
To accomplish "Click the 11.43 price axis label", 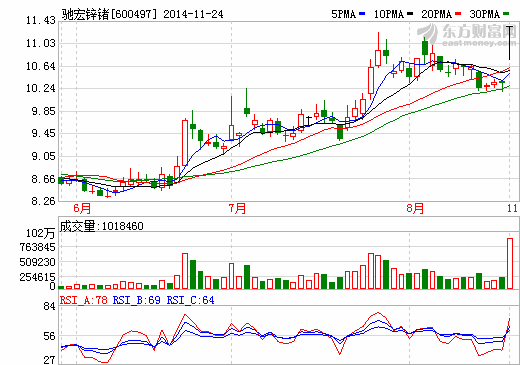I will point(41,20).
